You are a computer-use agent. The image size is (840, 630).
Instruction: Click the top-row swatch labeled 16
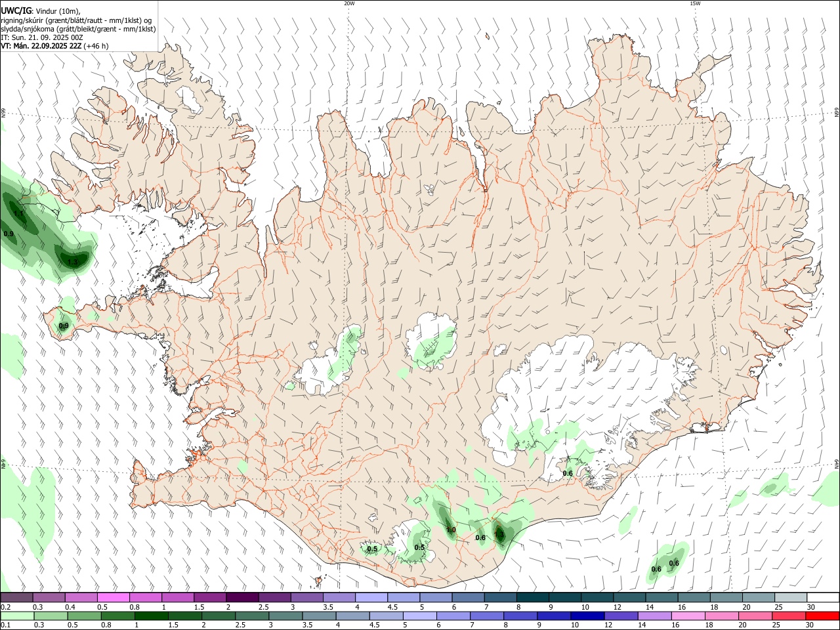coord(694,597)
